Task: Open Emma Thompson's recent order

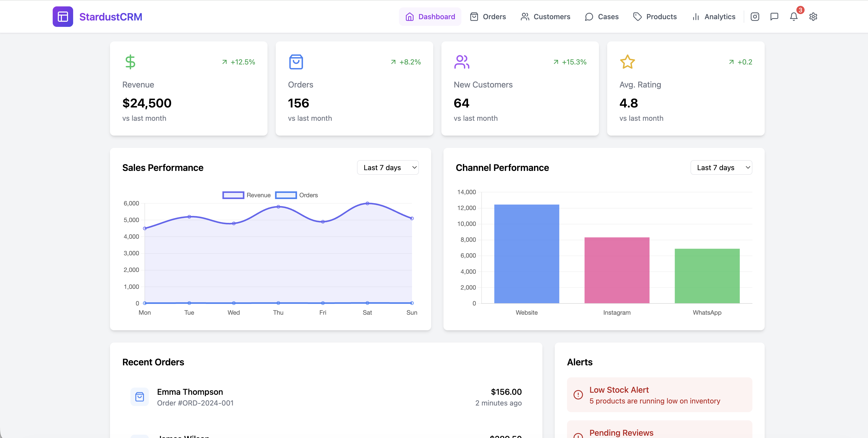Action: [x=326, y=397]
